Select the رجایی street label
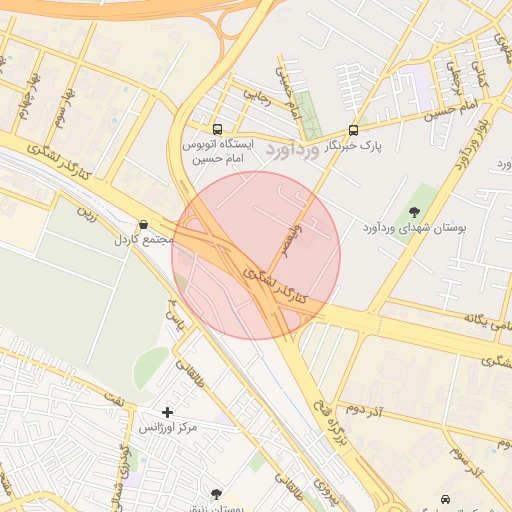This screenshot has width=512, height=512. (x=257, y=97)
